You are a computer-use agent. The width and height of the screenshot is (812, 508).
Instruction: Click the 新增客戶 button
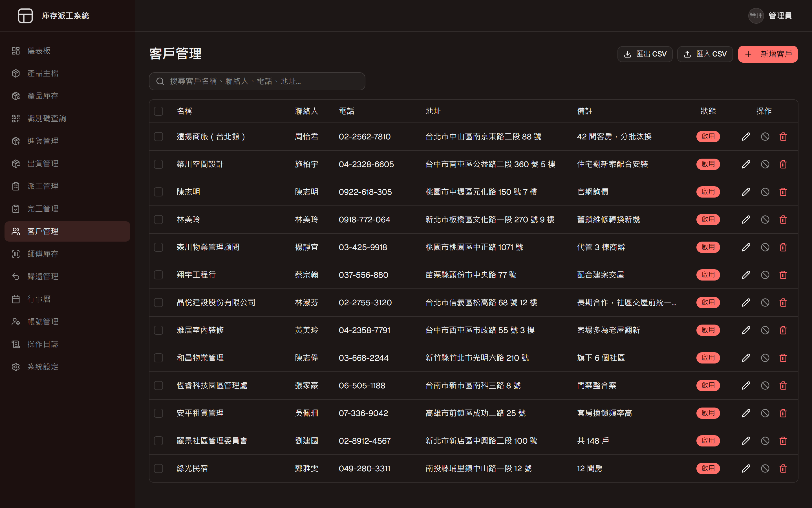[x=768, y=54]
